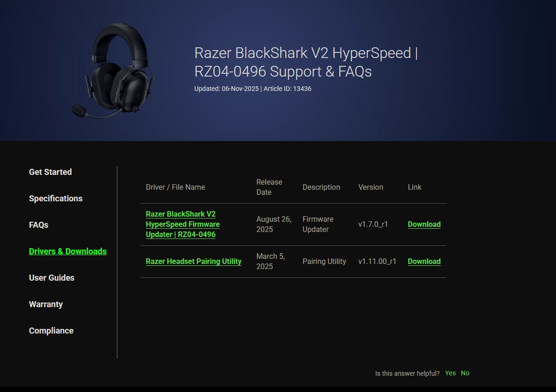
Task: Show the Compliance section
Action: pos(51,331)
